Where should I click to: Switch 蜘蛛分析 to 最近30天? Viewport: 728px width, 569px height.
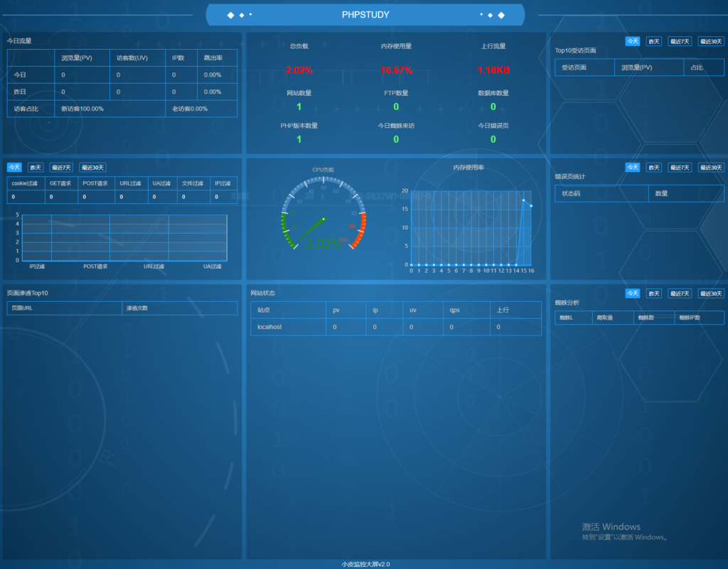point(711,293)
